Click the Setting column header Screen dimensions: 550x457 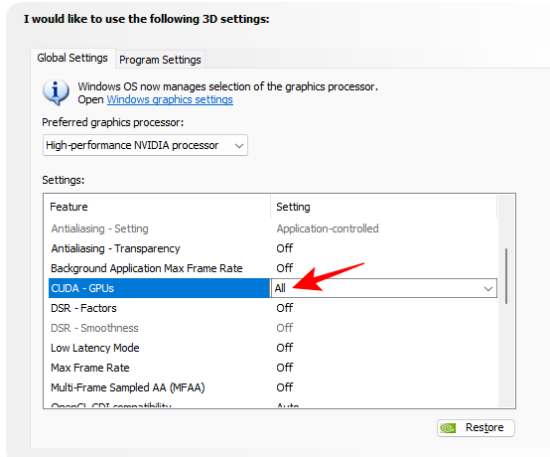(x=384, y=207)
